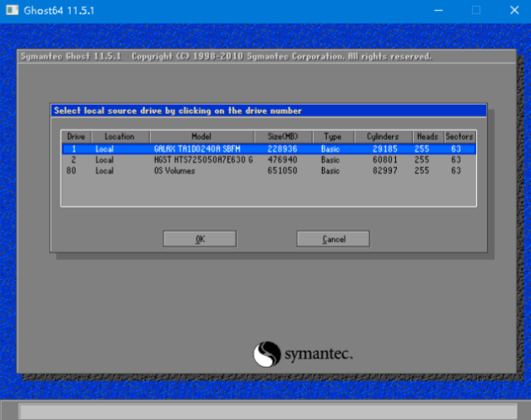531x420 pixels.
Task: Click the Drive column header
Action: [76, 137]
